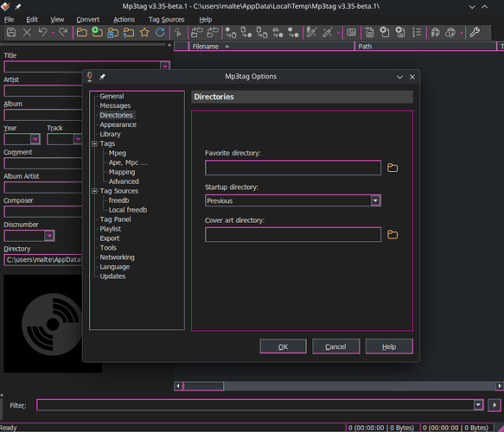
Task: Browse for Cover art directory folder icon
Action: (x=392, y=235)
